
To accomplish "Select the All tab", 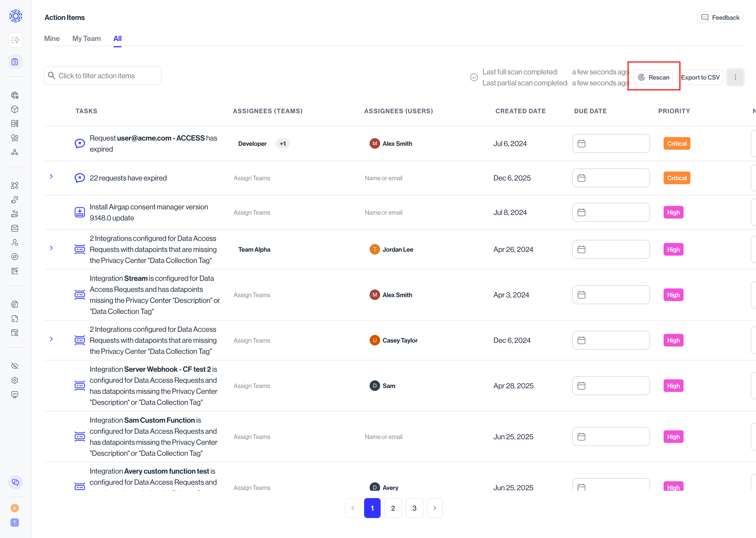I will coord(118,38).
